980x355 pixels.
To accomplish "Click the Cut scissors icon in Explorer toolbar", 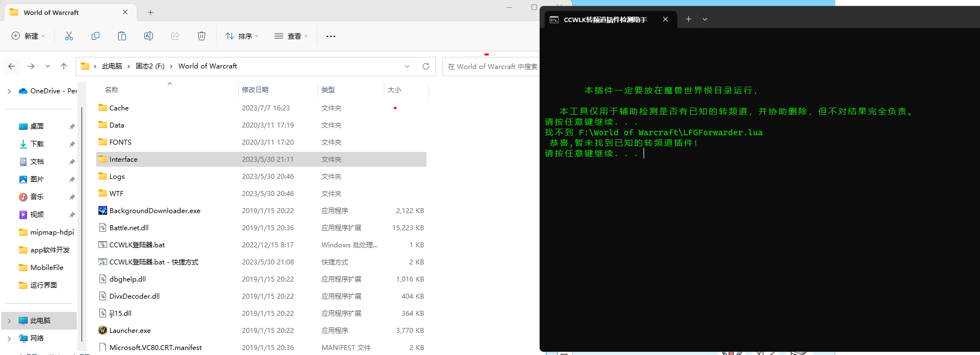I will (69, 36).
